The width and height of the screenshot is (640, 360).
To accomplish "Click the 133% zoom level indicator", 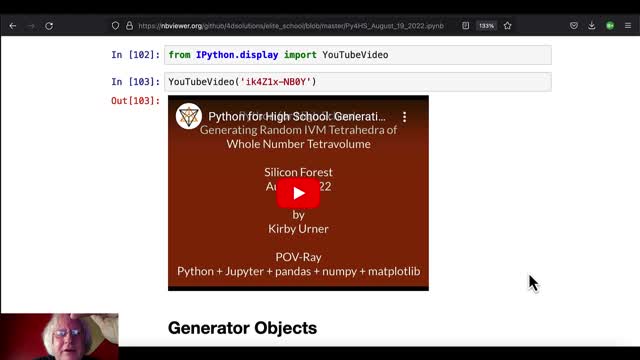I will 486,26.
